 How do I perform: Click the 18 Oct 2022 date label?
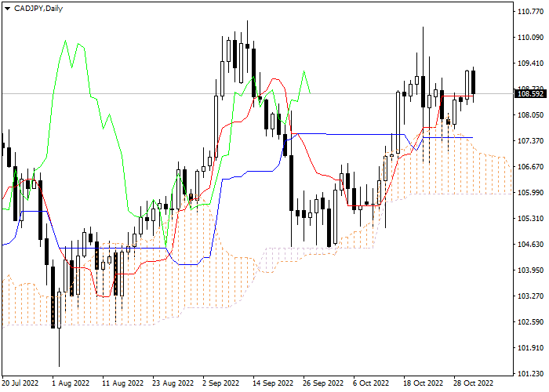tap(424, 383)
